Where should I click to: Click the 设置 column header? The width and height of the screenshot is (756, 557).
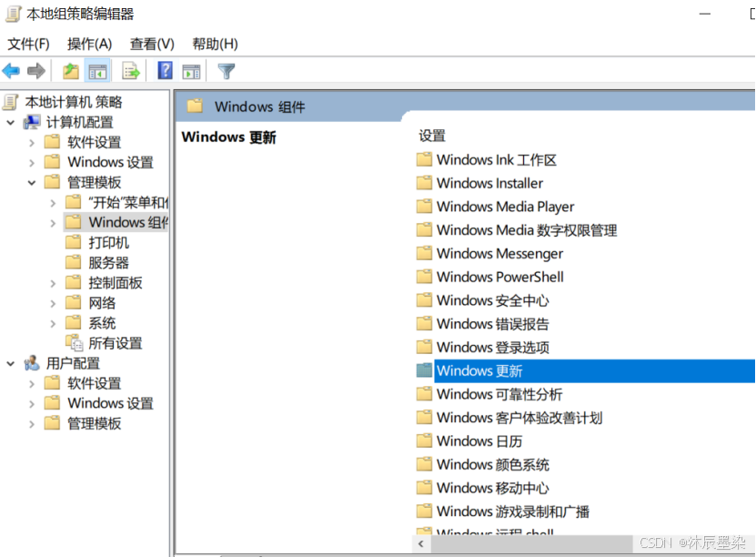click(x=432, y=136)
